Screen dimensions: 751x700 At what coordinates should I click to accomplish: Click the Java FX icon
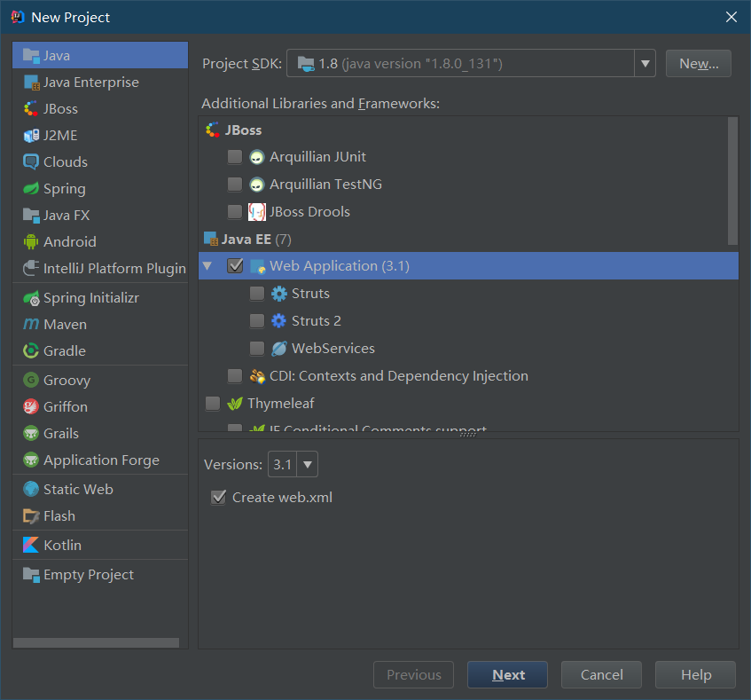(x=31, y=215)
